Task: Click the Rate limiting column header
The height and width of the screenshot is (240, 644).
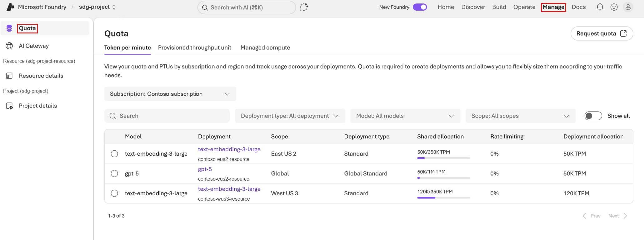Action: (507, 137)
